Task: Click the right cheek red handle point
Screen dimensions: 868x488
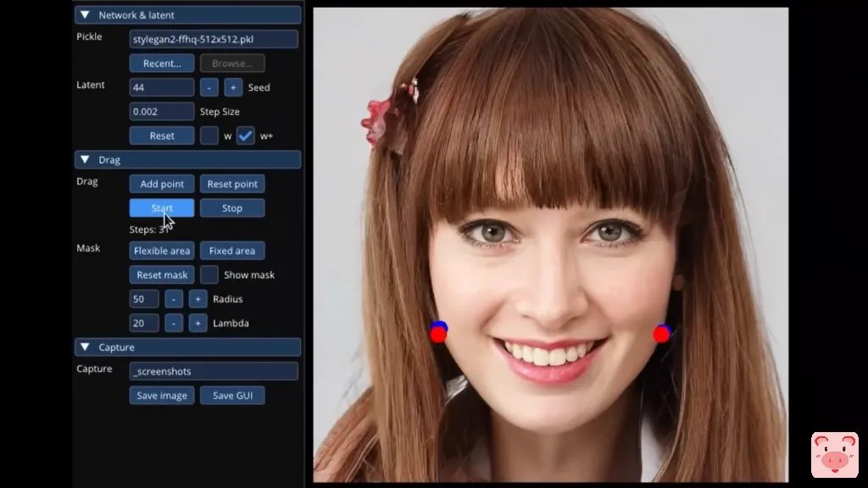Action: 661,334
